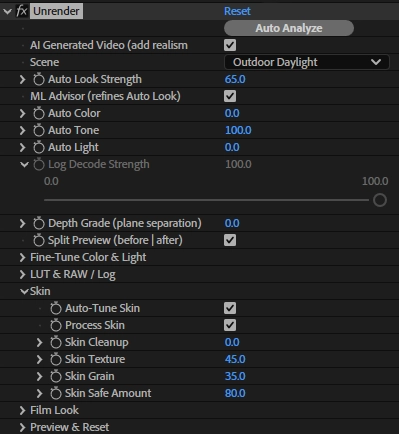Screen dimensions: 399x434
Task: Select the Unrender effect name
Action: pyautogui.click(x=56, y=11)
